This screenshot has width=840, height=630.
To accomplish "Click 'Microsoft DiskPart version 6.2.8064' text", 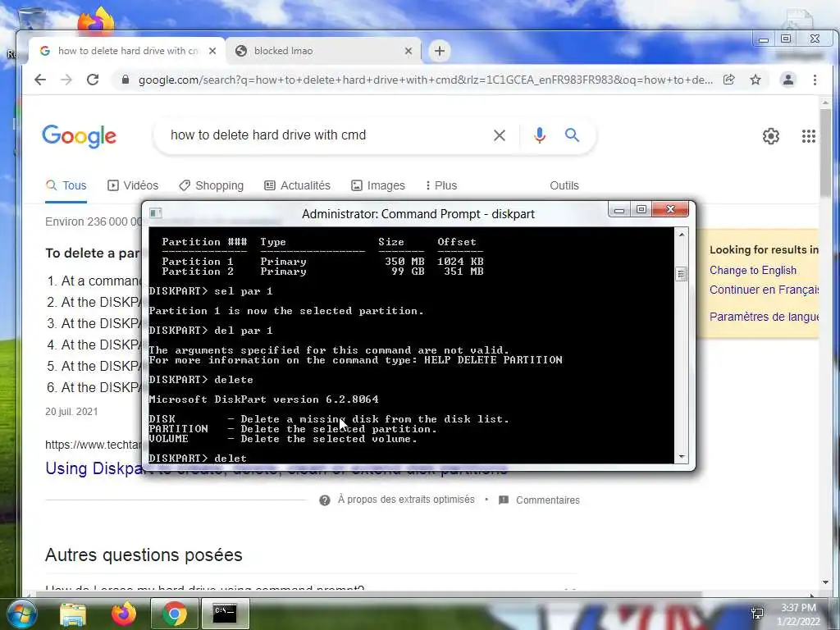I will (263, 399).
